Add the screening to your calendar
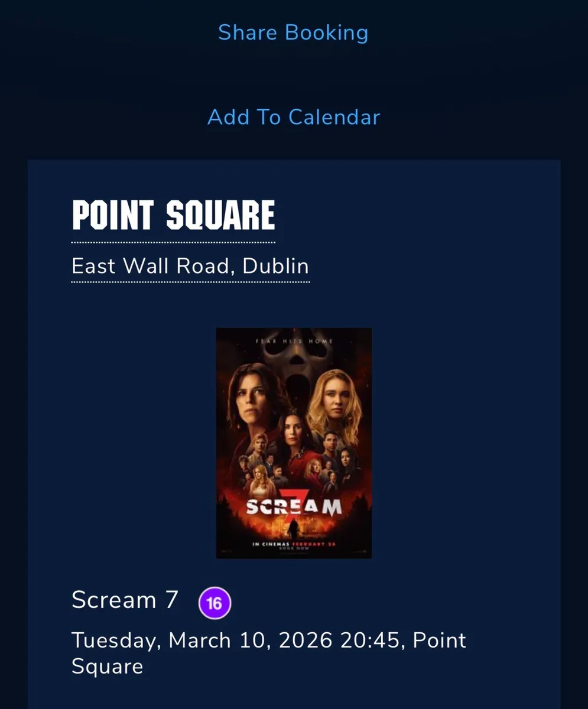This screenshot has width=588, height=709. [293, 116]
